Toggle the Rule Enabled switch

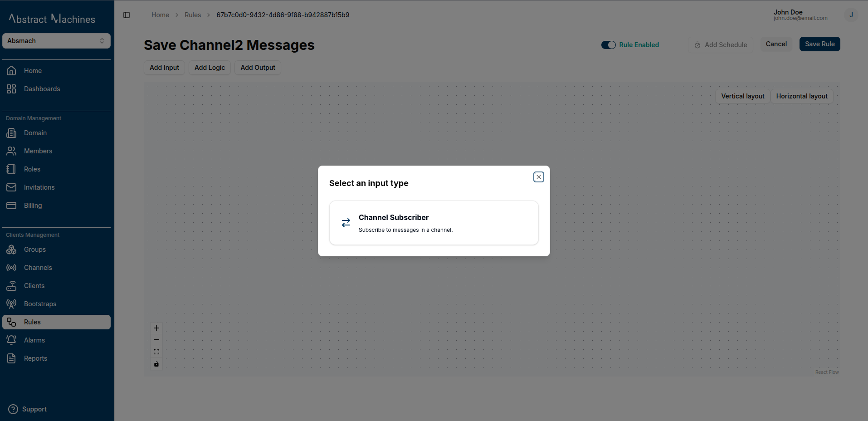point(609,45)
